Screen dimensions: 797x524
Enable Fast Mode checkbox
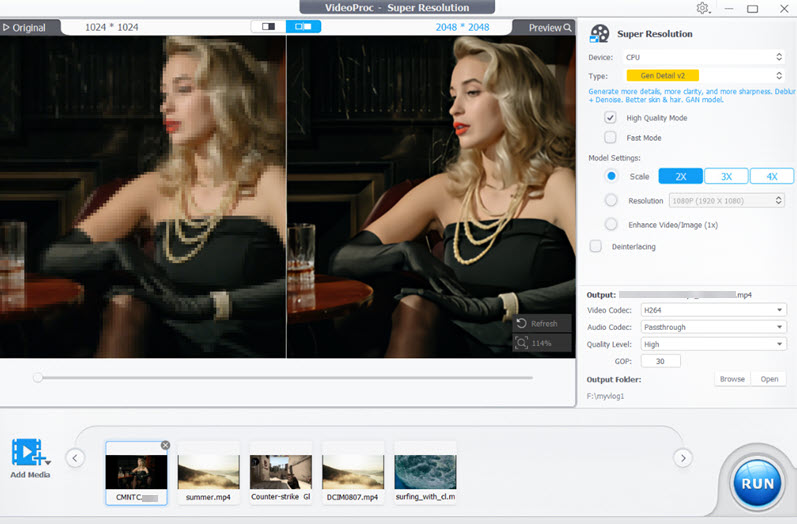point(610,138)
